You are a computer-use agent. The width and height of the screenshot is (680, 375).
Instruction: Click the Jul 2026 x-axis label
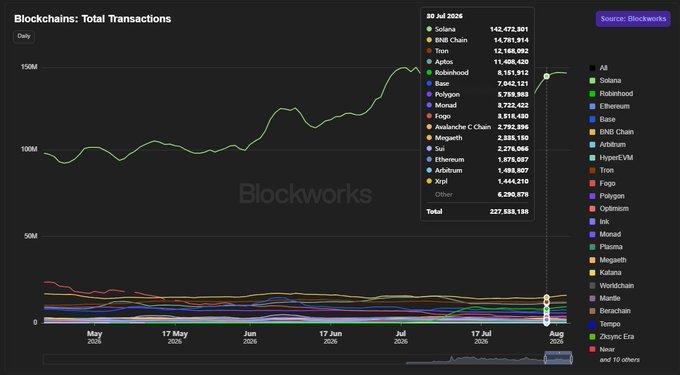pyautogui.click(x=401, y=337)
